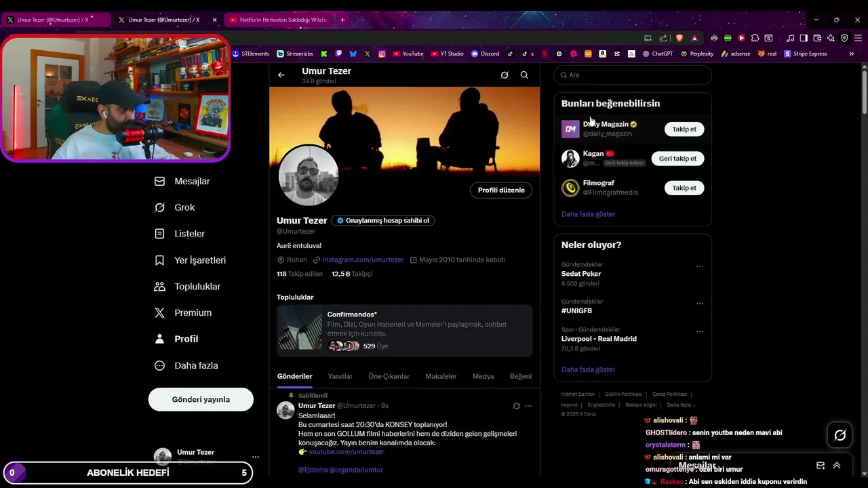Viewport: 868px width, 488px height.
Task: Expand the Mesajlar drawer with double chevron
Action: pyautogui.click(x=837, y=466)
